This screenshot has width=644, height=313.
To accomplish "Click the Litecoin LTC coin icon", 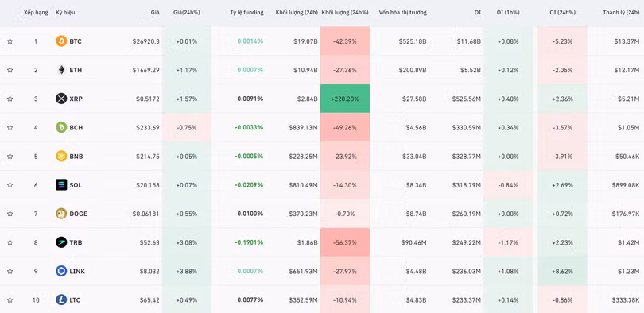I will (x=61, y=299).
